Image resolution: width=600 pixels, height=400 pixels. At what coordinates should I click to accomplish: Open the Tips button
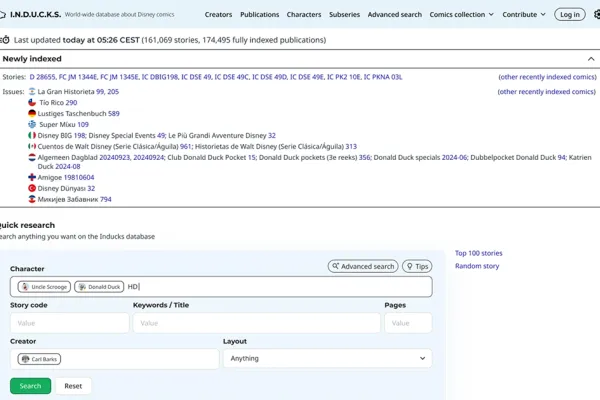[x=417, y=266]
